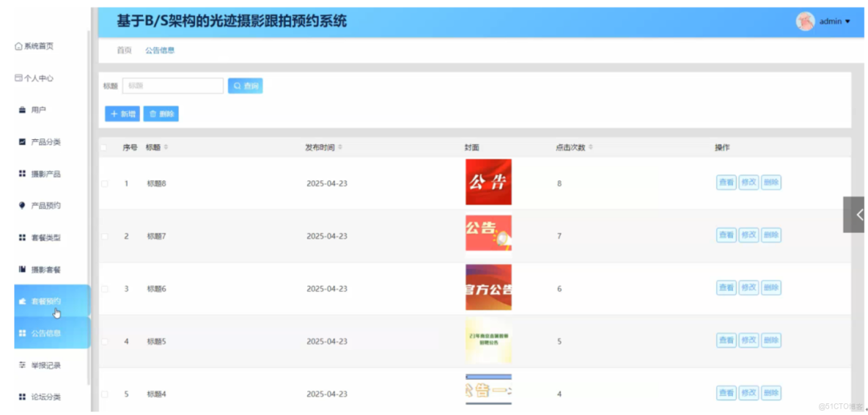The height and width of the screenshot is (415, 868).
Task: Sort by the 发布时间 column arrows
Action: 340,147
